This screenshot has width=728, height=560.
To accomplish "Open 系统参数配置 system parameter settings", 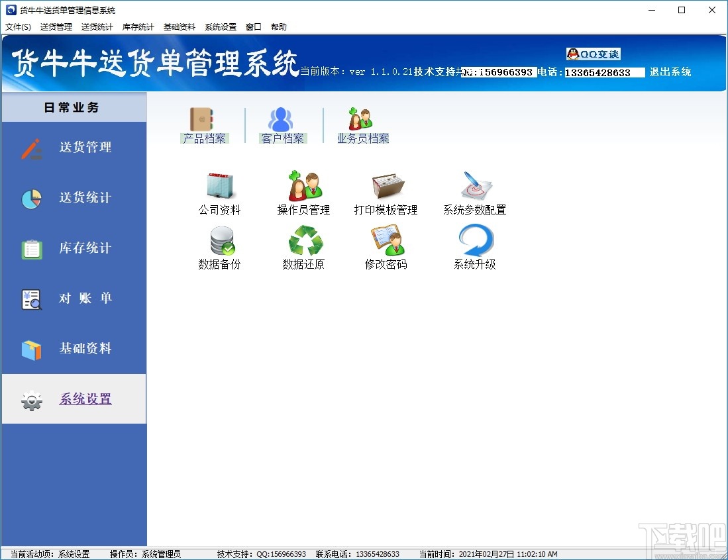I will pyautogui.click(x=474, y=192).
